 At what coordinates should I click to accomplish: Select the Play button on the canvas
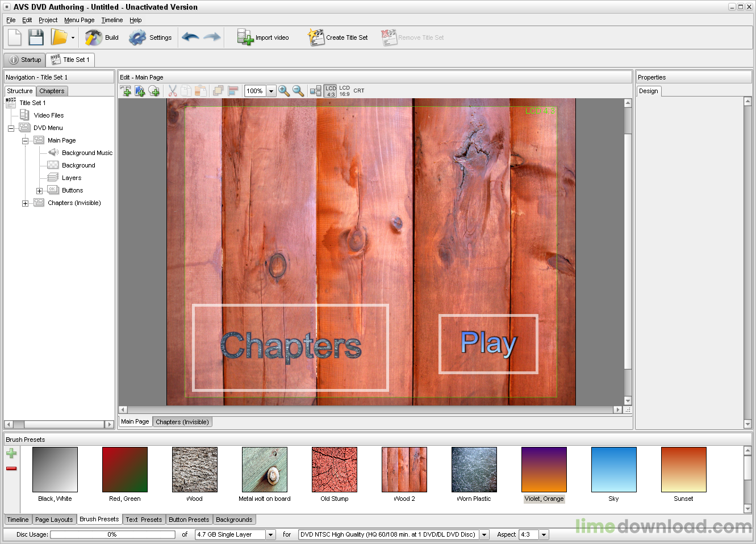click(488, 344)
